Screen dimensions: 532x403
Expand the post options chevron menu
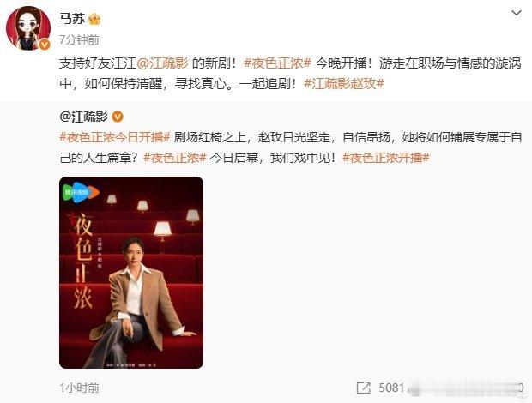point(516,13)
